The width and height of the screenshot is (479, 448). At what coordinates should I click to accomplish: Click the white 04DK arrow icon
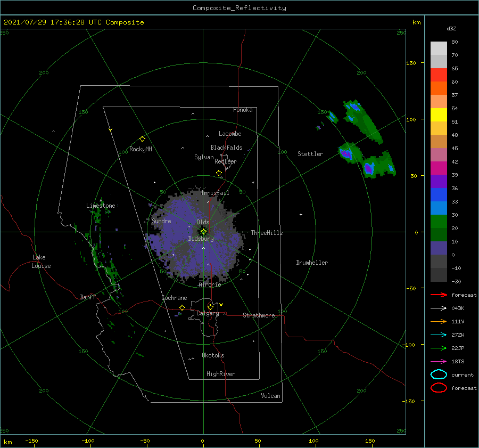pos(439,308)
